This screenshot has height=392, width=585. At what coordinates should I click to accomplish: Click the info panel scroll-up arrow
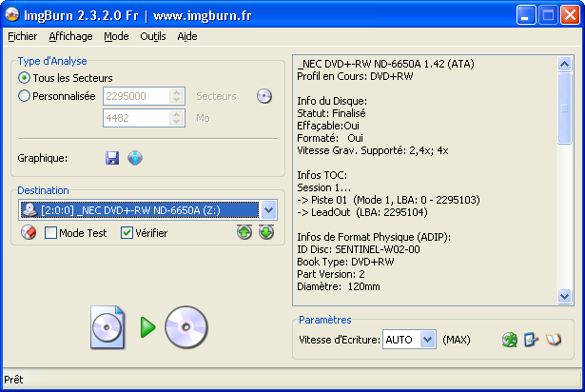(564, 64)
